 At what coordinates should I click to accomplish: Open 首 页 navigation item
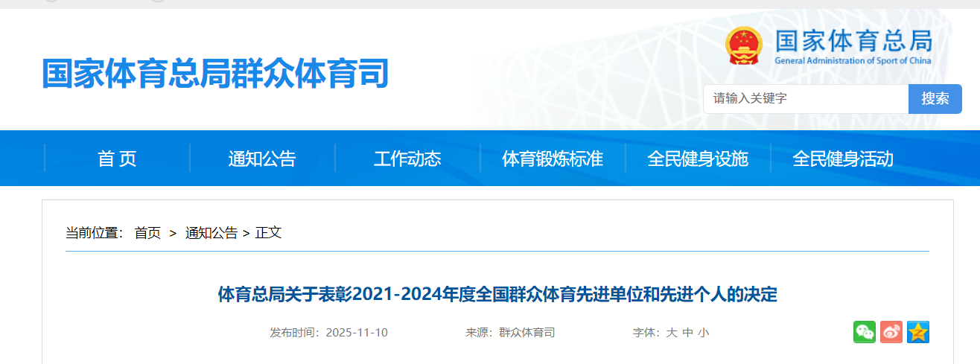[x=117, y=159]
